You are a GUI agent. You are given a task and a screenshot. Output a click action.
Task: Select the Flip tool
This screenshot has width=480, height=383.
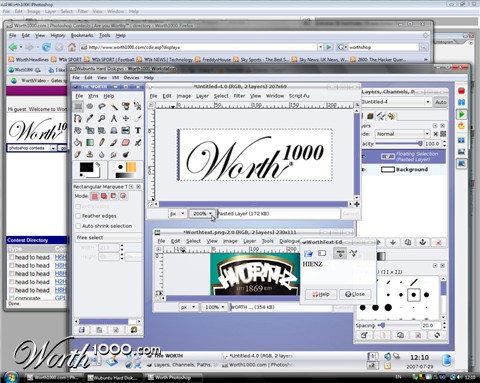pyautogui.click(x=126, y=130)
